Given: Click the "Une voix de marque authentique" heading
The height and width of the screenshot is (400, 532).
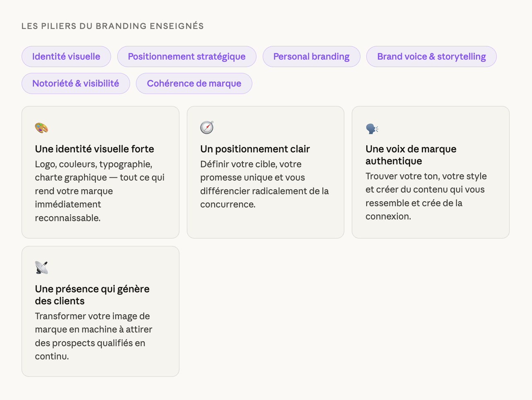Looking at the screenshot, I should click(411, 155).
